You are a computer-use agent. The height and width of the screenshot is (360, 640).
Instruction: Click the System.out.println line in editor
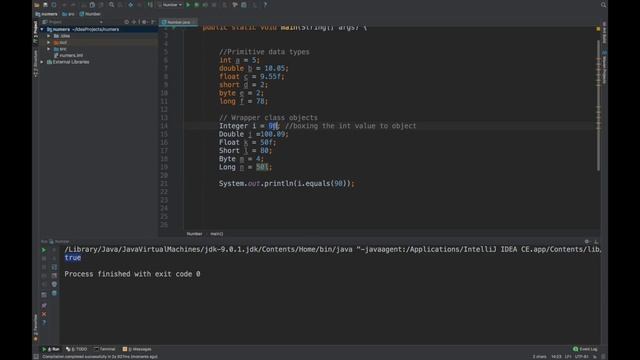coord(287,184)
